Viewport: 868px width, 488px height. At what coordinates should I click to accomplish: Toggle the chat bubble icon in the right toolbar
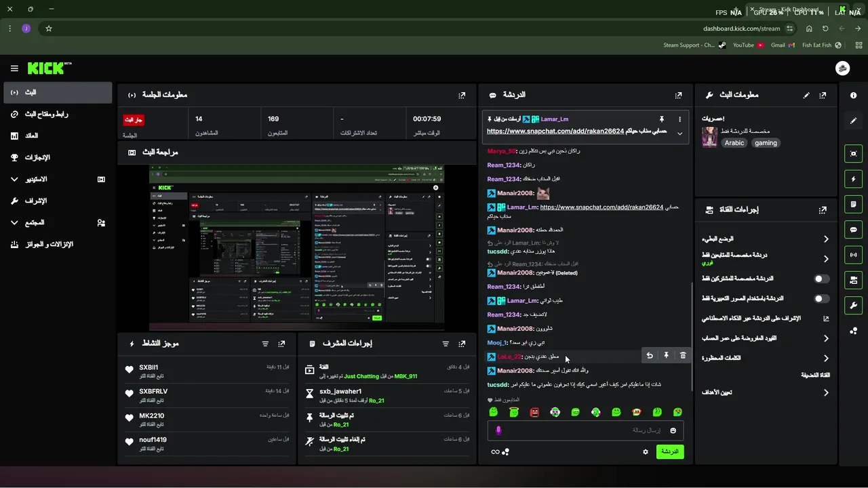pos(853,230)
